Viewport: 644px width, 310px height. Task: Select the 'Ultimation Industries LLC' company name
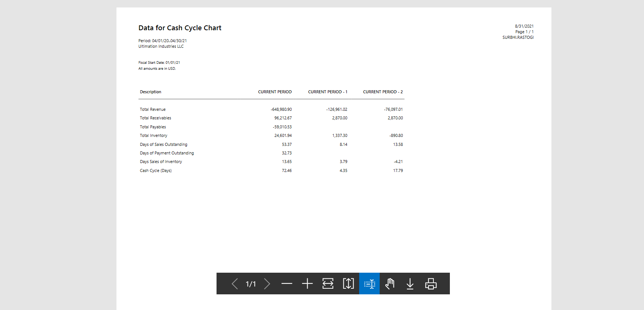pos(161,46)
